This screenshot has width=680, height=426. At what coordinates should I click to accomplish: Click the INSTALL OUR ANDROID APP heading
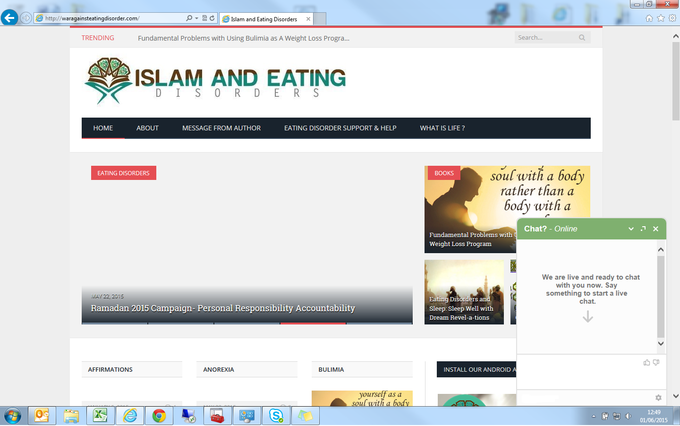(x=477, y=370)
